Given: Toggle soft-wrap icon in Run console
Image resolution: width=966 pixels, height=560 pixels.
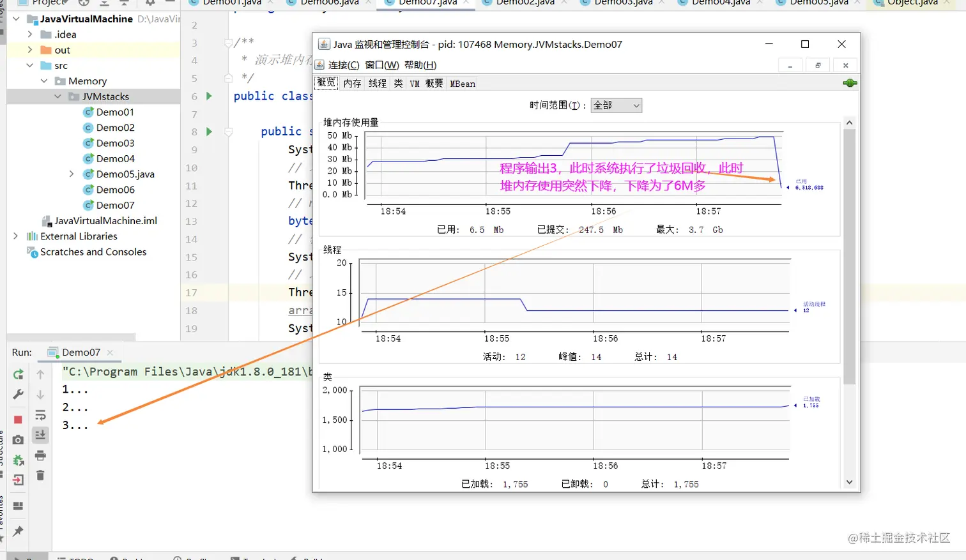Looking at the screenshot, I should click(40, 416).
